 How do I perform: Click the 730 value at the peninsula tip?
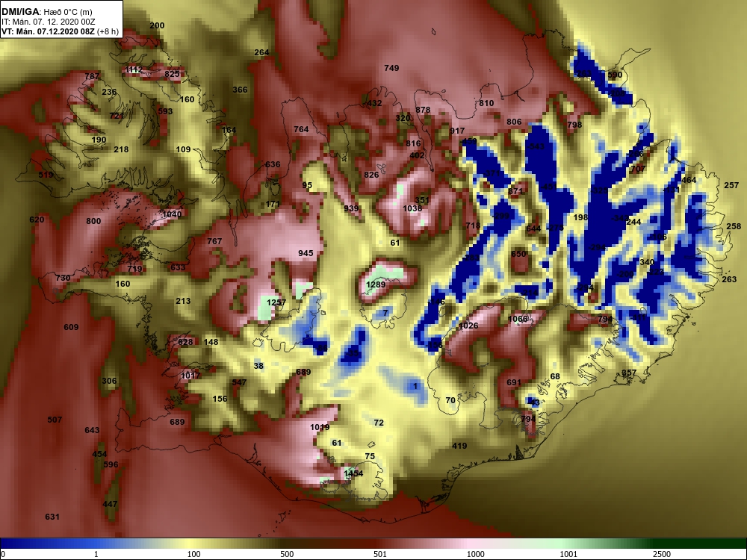coord(63,278)
